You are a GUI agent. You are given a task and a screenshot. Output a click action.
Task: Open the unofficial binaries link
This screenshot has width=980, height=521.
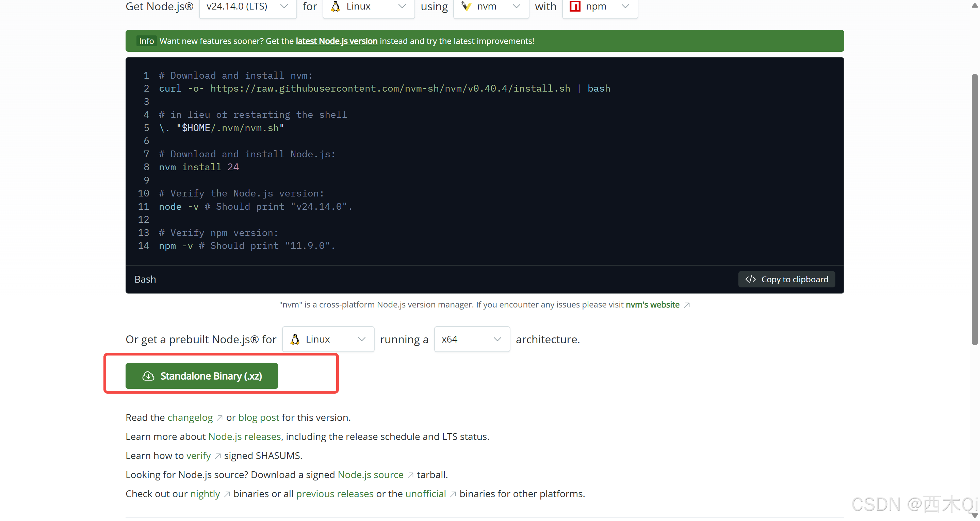[425, 493]
